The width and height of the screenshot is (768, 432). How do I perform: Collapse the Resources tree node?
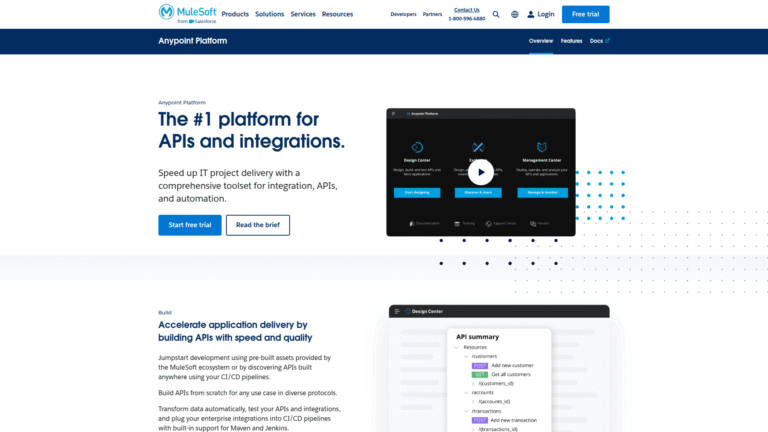[456, 347]
